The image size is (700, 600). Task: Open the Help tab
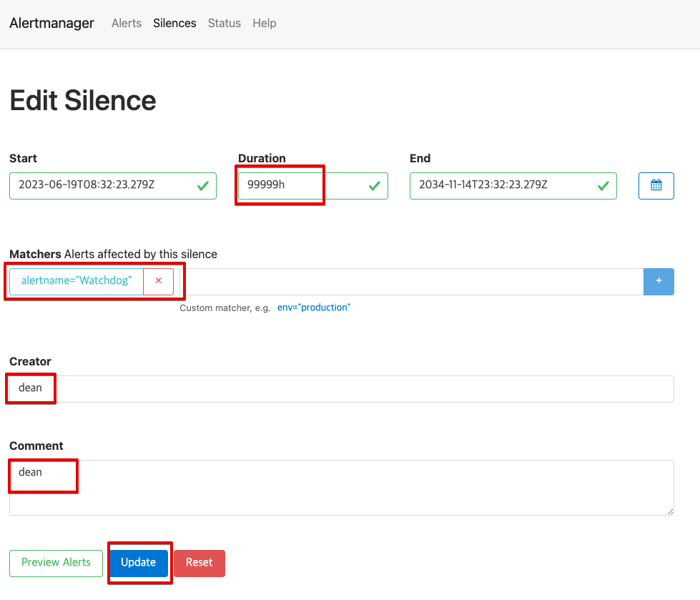[x=265, y=23]
